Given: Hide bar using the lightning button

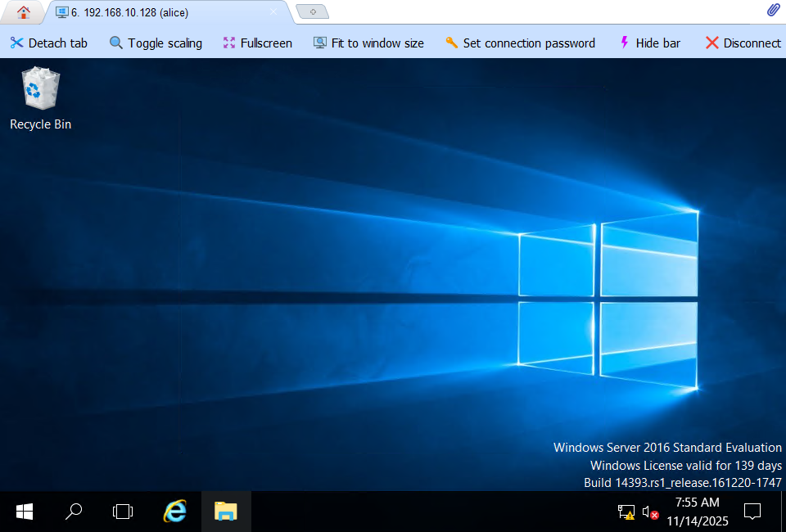Looking at the screenshot, I should [649, 43].
